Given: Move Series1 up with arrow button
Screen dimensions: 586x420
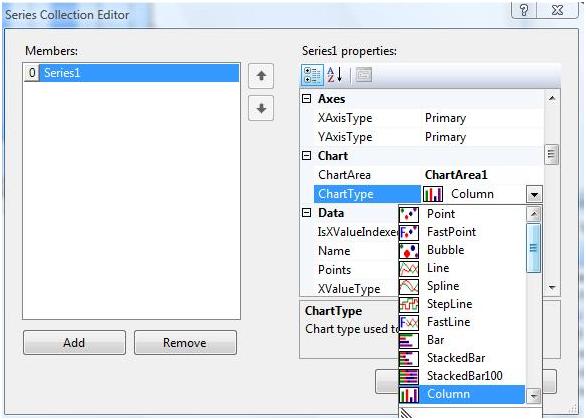Looking at the screenshot, I should [x=261, y=76].
